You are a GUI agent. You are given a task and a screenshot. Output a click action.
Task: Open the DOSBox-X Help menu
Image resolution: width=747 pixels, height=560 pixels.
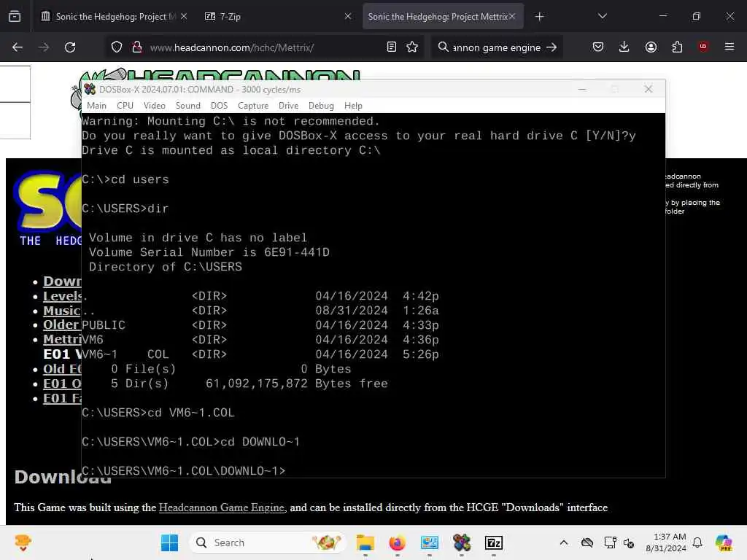[x=353, y=106]
